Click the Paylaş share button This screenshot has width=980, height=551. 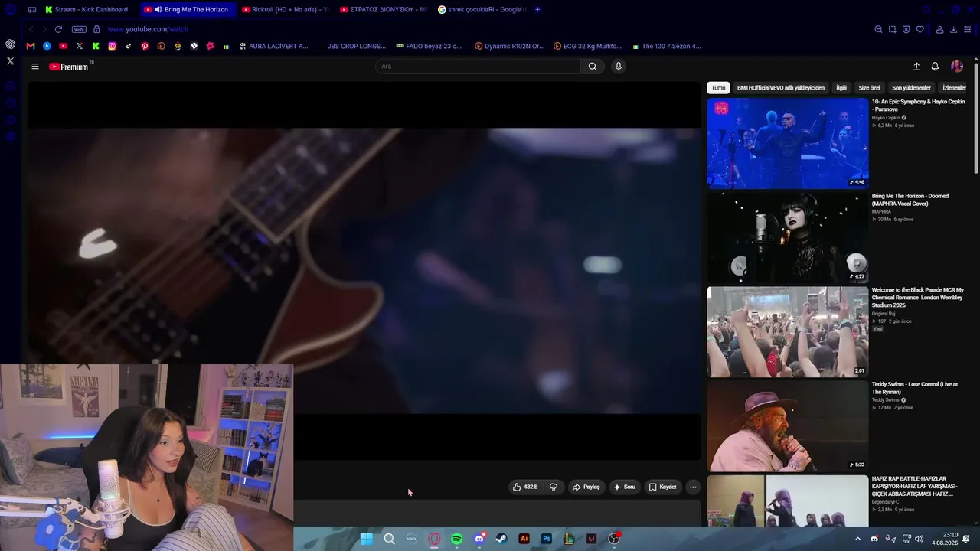pos(586,487)
